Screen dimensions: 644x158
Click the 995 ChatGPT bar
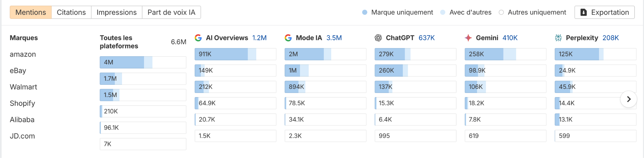coord(415,136)
